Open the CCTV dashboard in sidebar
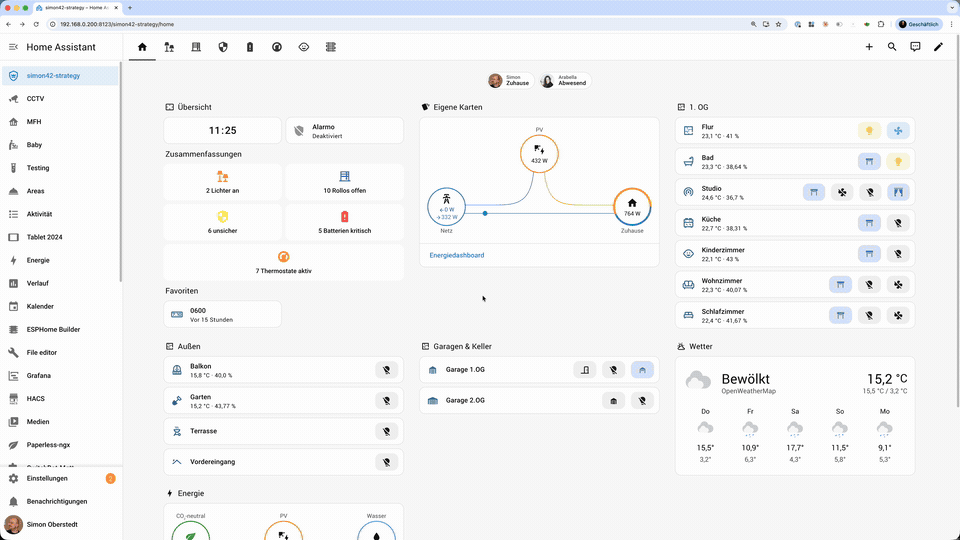Viewport: 960px width, 540px height. [x=60, y=99]
